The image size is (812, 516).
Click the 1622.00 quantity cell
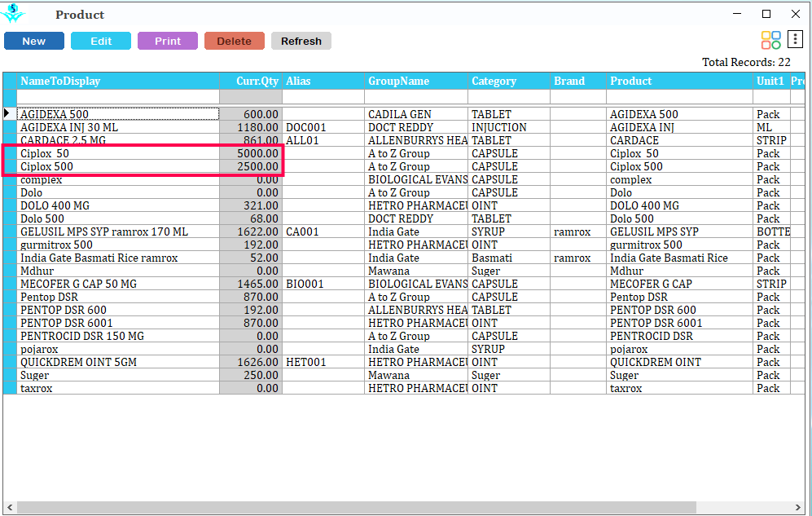click(251, 232)
